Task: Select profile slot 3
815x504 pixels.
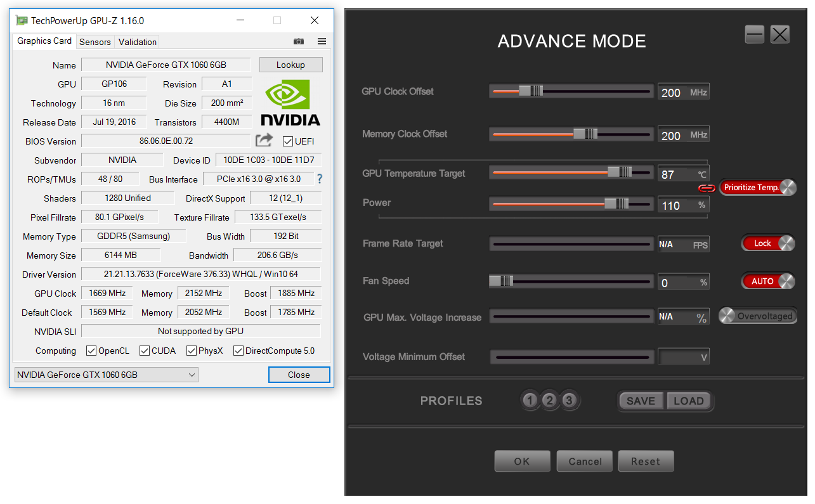Action: point(569,400)
